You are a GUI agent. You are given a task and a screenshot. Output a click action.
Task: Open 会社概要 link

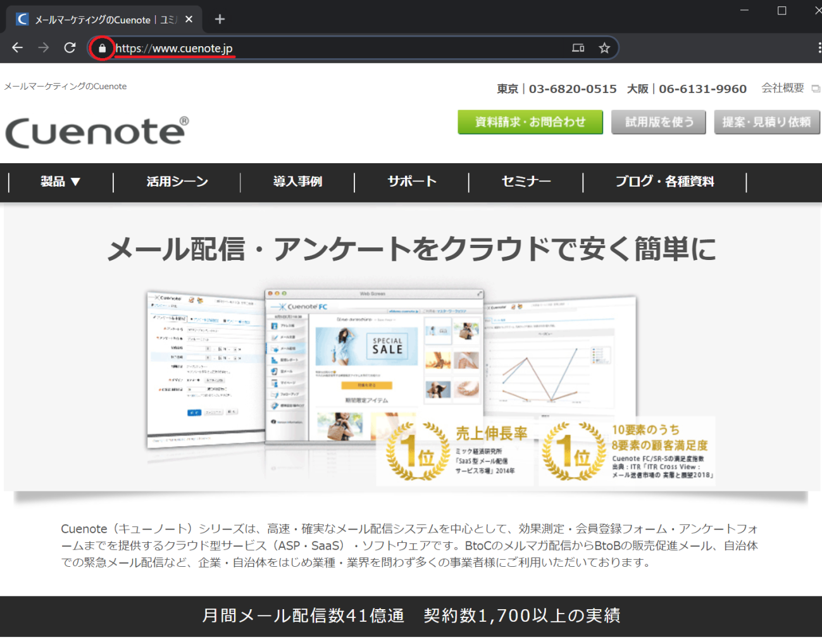pos(783,88)
